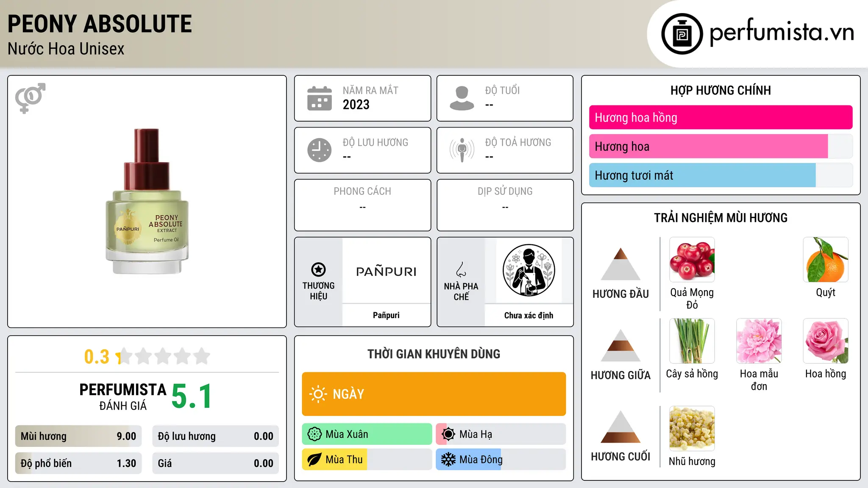Click the snowflake icon for Mùa Đông
This screenshot has width=868, height=488.
448,460
